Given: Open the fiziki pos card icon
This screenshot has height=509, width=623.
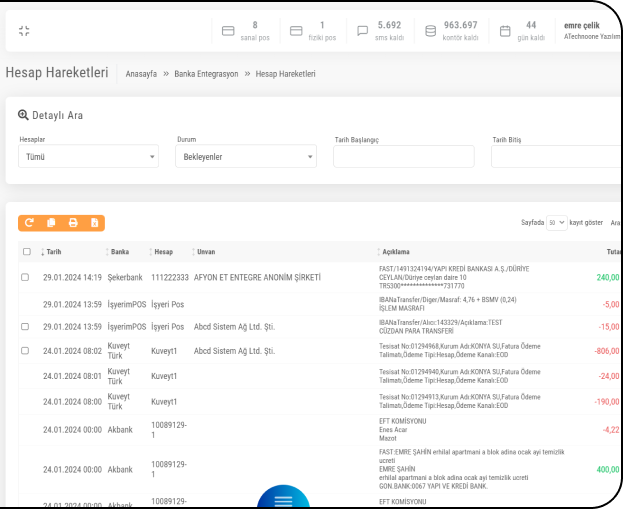Looking at the screenshot, I should tap(296, 31).
